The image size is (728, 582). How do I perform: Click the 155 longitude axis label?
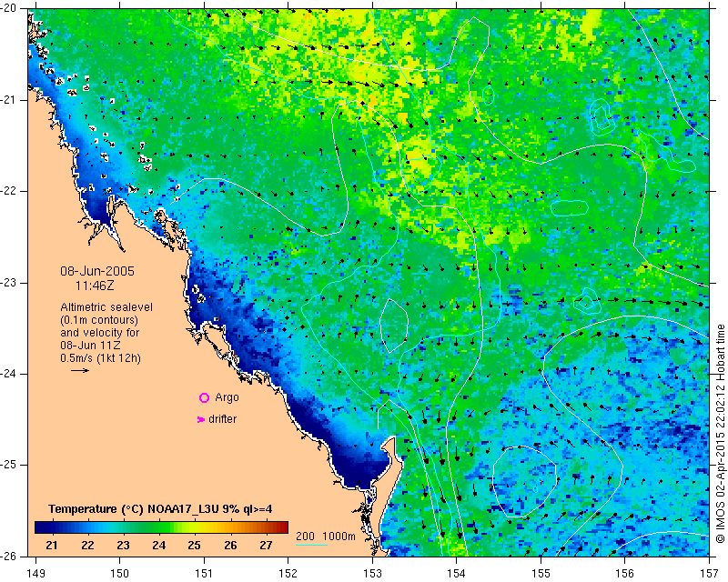pyautogui.click(x=541, y=574)
